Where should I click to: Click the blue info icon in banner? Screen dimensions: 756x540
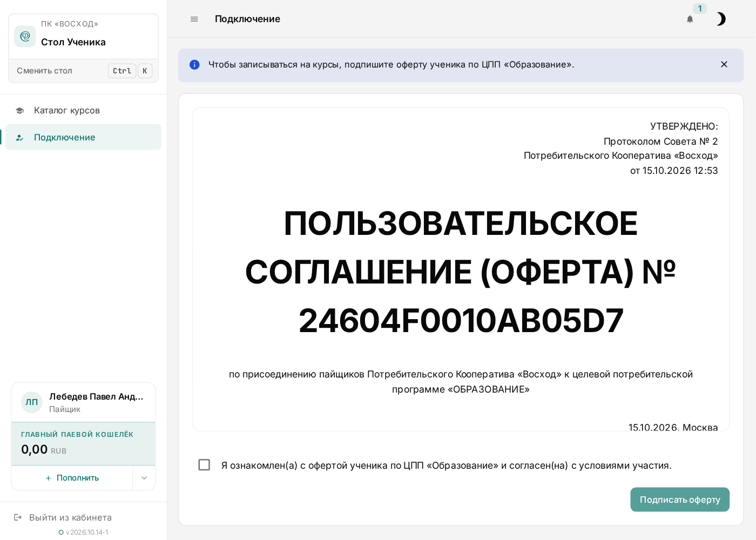tap(194, 65)
